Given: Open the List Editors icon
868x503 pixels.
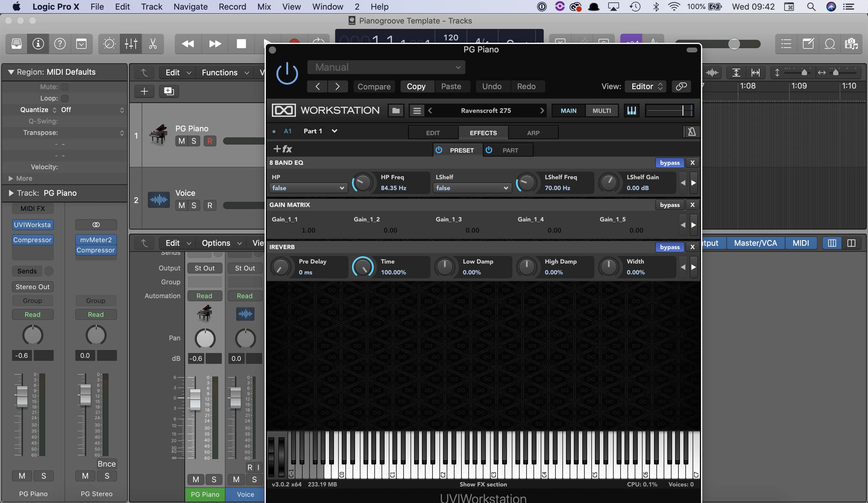Looking at the screenshot, I should click(x=786, y=44).
